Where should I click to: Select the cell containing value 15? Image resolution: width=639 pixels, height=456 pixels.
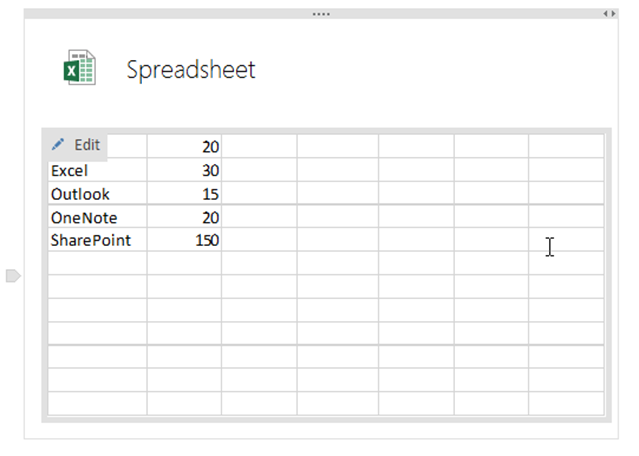pyautogui.click(x=184, y=194)
